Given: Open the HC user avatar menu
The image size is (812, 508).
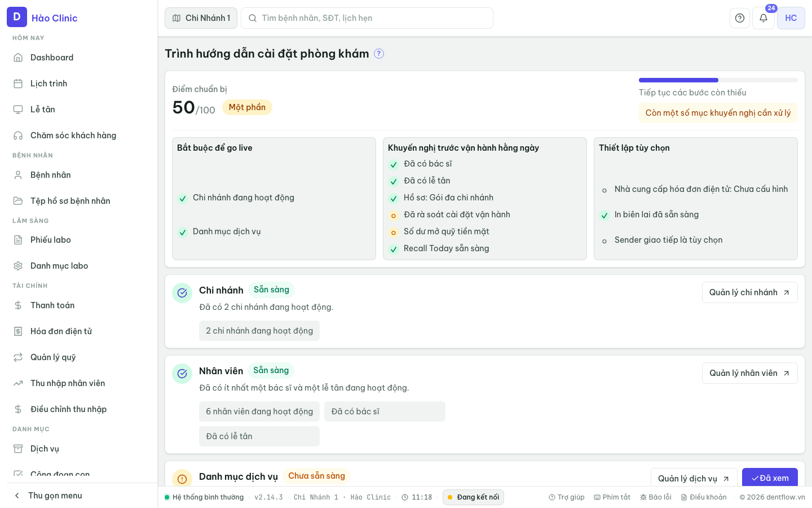Looking at the screenshot, I should 791,18.
